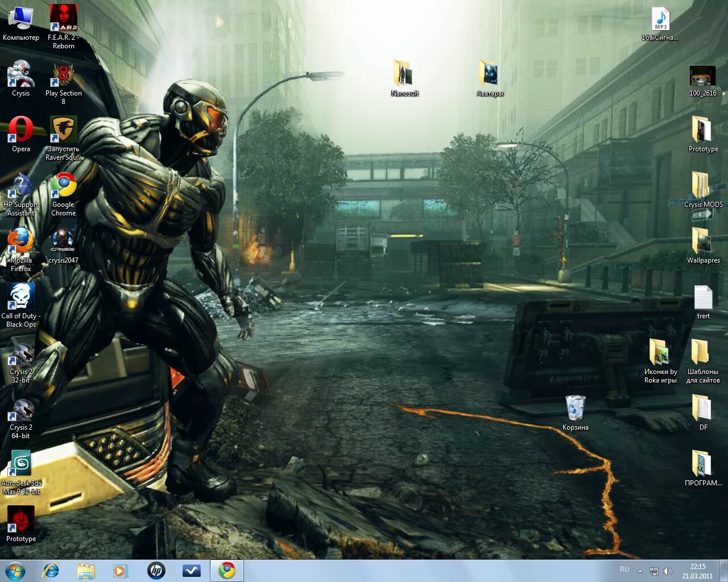
Task: Select the DF folder
Action: 703,413
